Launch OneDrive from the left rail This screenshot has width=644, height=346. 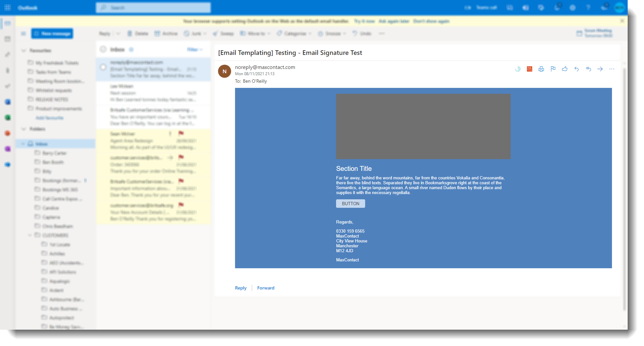(x=8, y=165)
